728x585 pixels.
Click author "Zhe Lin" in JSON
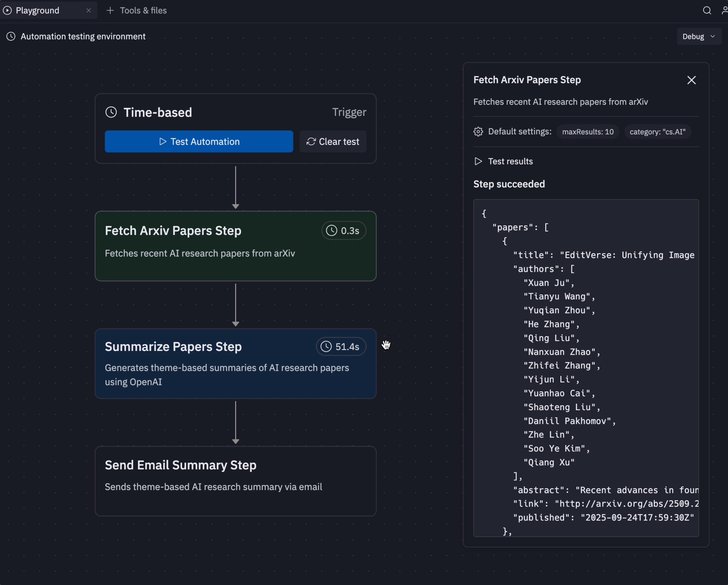tap(549, 435)
